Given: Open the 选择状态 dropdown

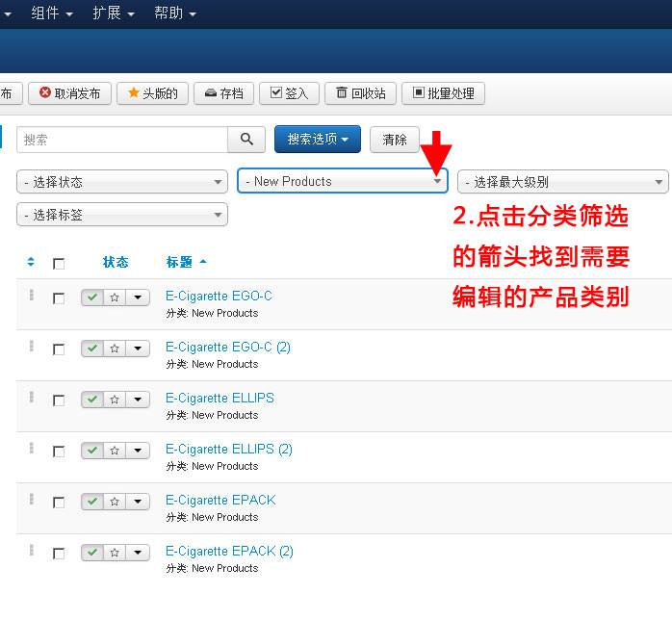Looking at the screenshot, I should coord(122,182).
